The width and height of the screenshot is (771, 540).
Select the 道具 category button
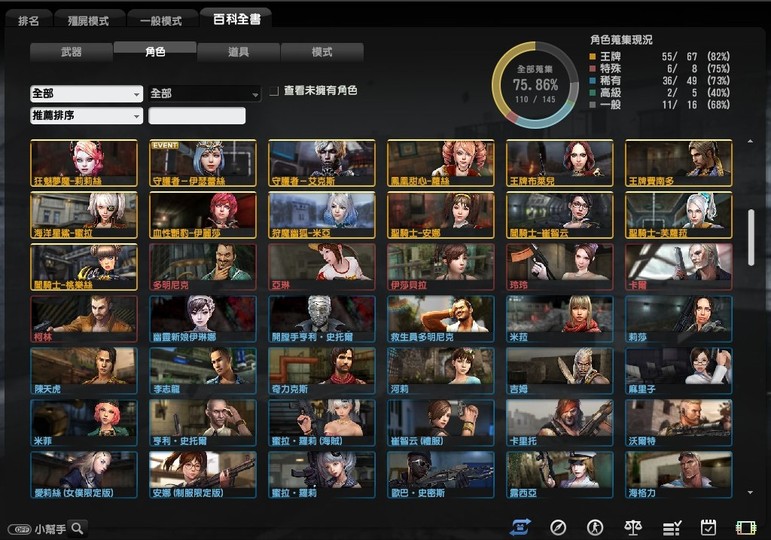pyautogui.click(x=238, y=52)
